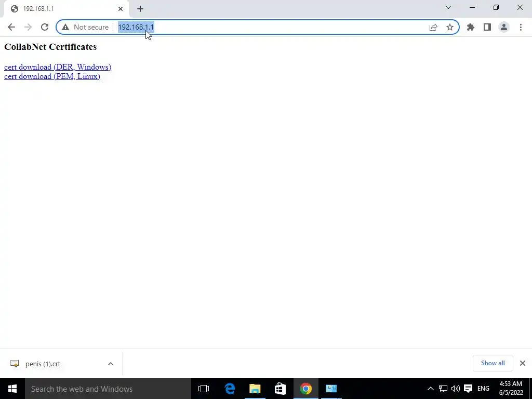Image resolution: width=532 pixels, height=399 pixels.
Task: Show hidden system tray icons
Action: [x=430, y=389]
